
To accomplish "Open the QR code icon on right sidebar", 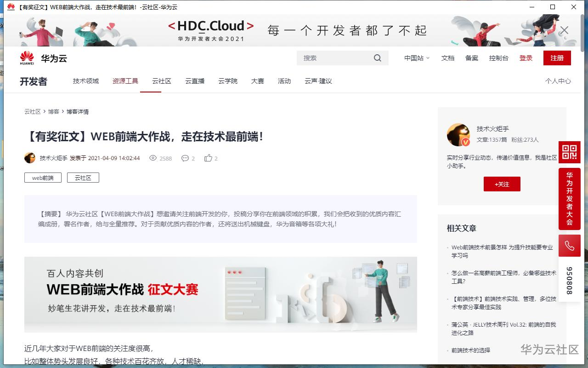I will pos(570,152).
